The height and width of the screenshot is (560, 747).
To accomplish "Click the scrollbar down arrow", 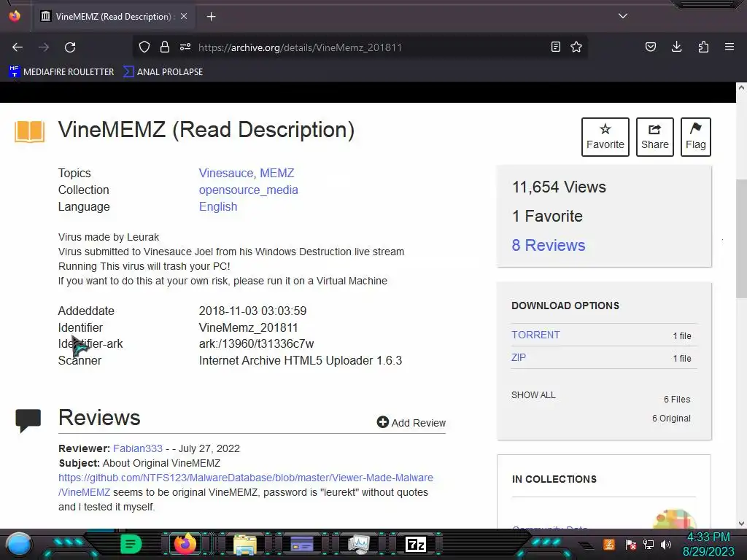I will pos(741,524).
